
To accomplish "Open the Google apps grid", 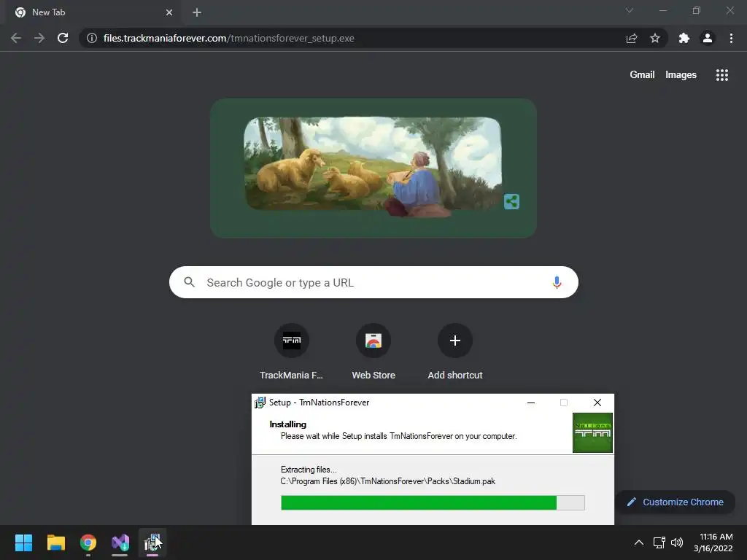I will pyautogui.click(x=721, y=75).
